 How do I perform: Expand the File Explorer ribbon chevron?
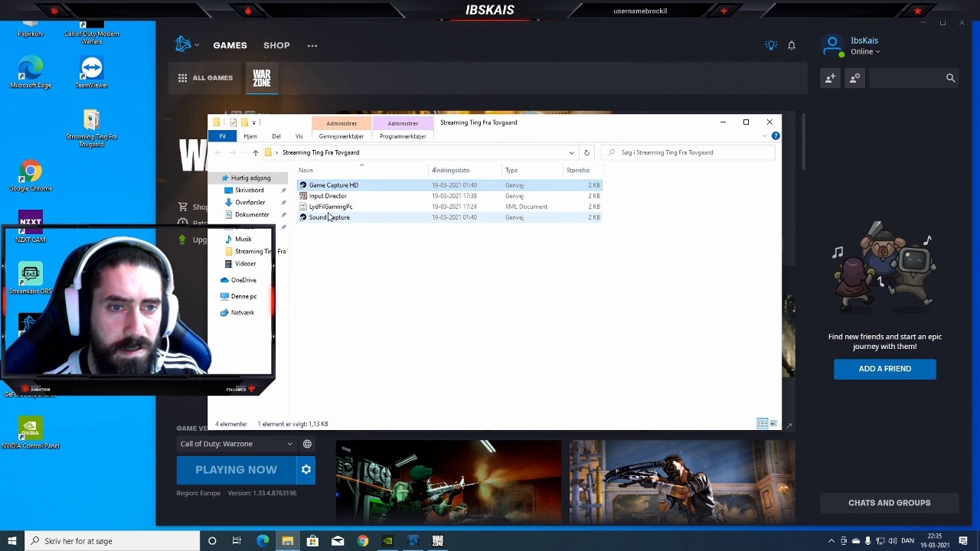[764, 136]
